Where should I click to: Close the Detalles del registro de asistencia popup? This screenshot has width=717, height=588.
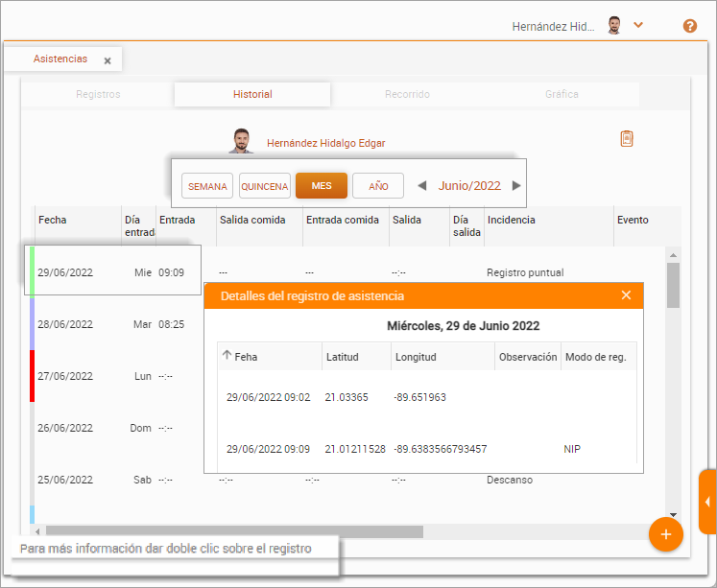click(626, 295)
